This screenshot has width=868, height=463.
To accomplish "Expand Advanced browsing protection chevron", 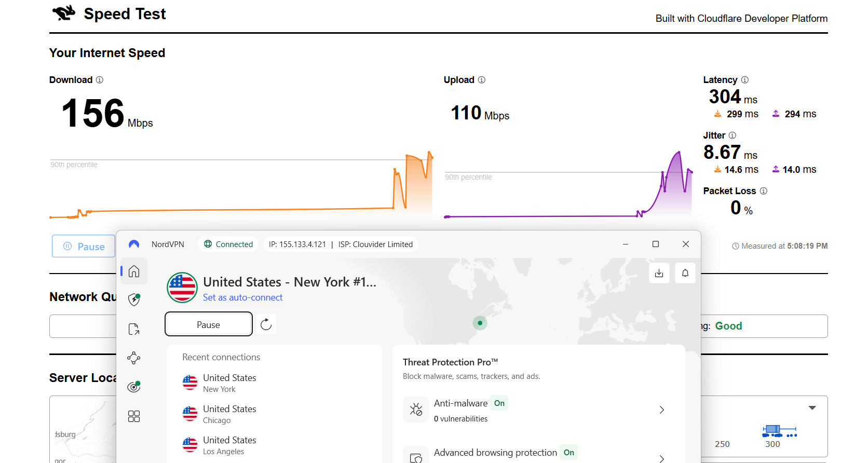I will click(x=662, y=459).
